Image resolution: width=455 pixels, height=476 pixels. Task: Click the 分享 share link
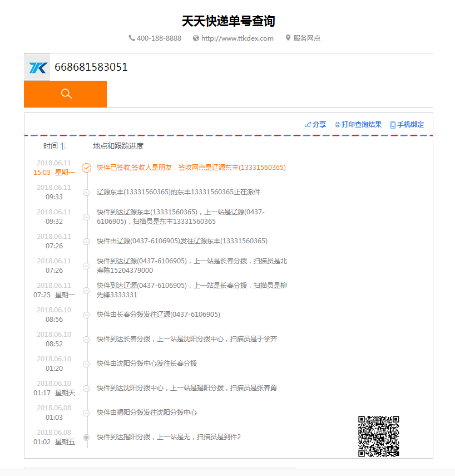(319, 125)
